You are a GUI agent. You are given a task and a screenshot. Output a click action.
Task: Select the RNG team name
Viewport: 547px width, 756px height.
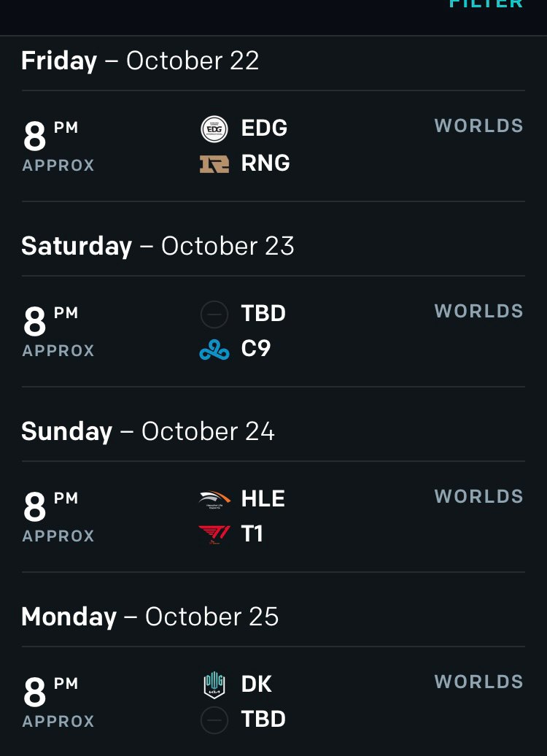click(265, 163)
